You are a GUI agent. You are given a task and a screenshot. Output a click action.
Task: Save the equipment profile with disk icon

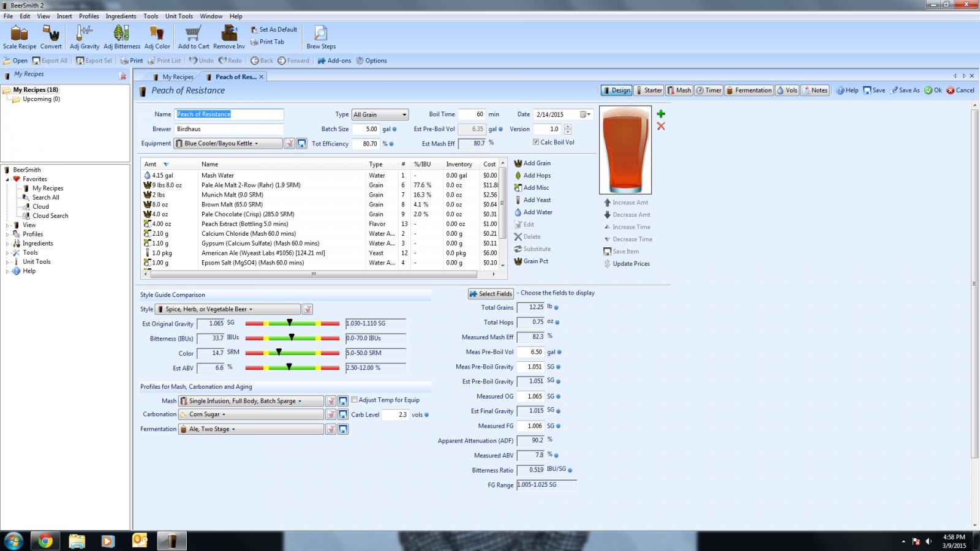coord(301,143)
